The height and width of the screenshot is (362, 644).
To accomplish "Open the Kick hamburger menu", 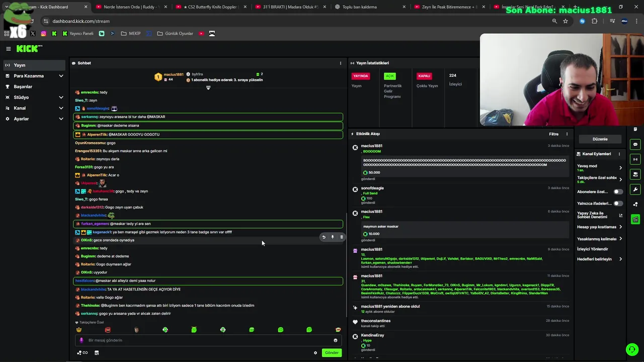I will click(9, 49).
